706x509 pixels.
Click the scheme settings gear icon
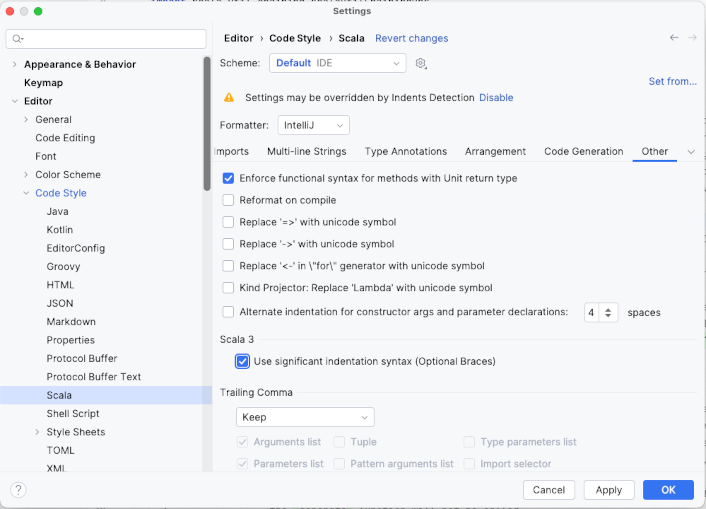(421, 63)
